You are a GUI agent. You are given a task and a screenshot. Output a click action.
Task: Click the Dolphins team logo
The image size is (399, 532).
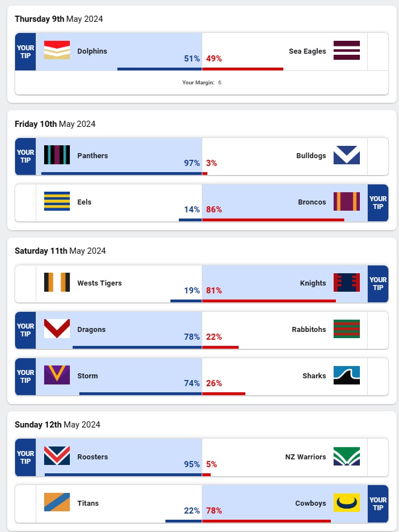tap(57, 50)
